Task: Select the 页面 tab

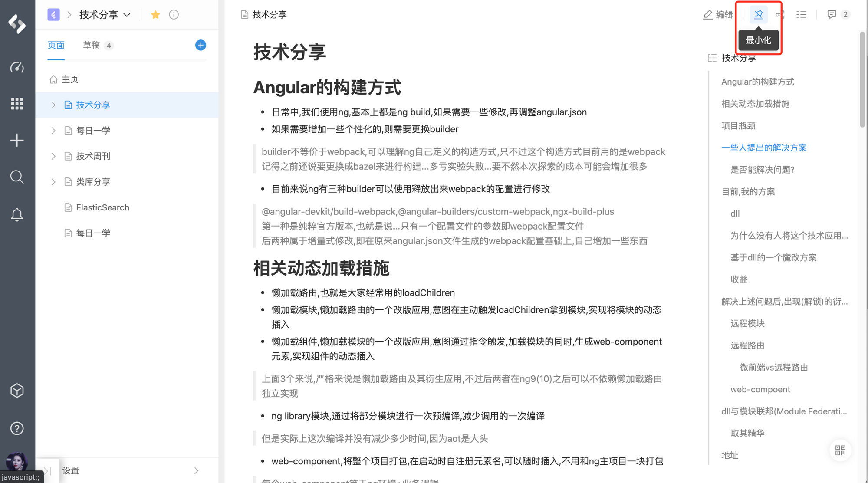Action: 56,45
